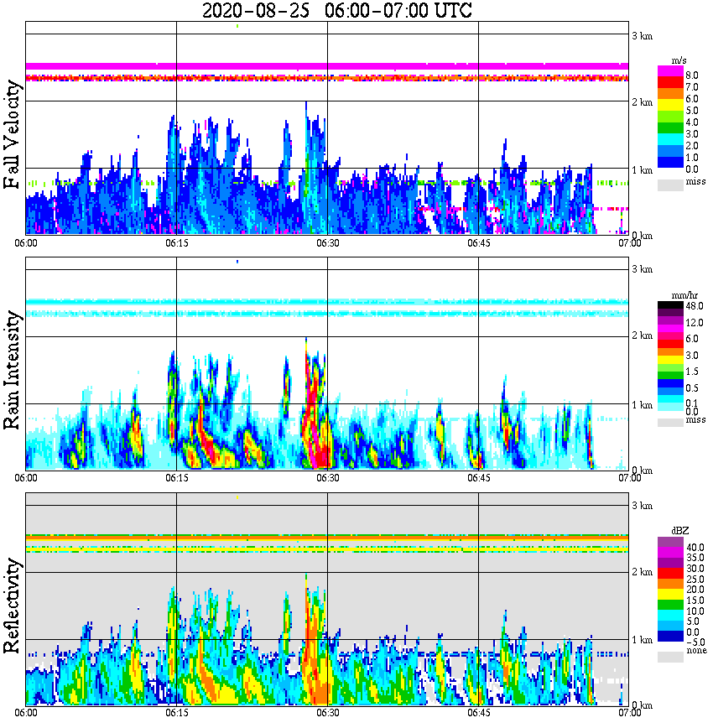Click the '3 km' label of Reflectivity panel

click(x=642, y=506)
